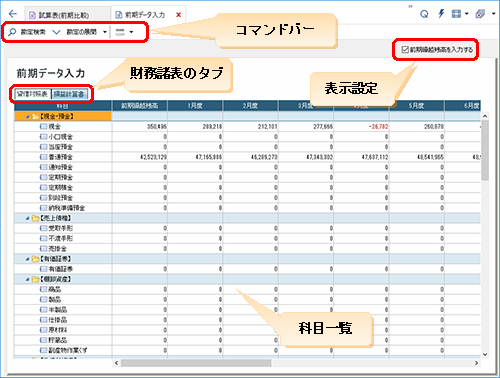The image size is (500, 378).
Task: Click the eraser-like icon at top right
Action: point(480,14)
